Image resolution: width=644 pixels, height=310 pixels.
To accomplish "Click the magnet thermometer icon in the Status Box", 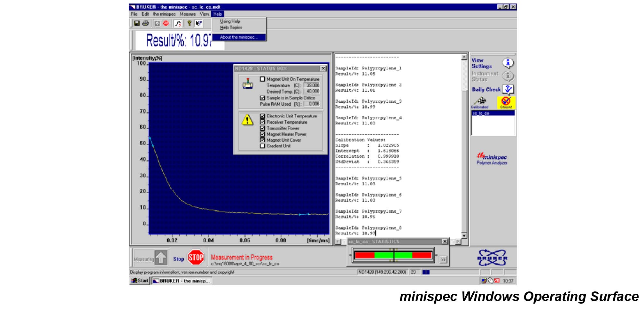I will 248,83.
